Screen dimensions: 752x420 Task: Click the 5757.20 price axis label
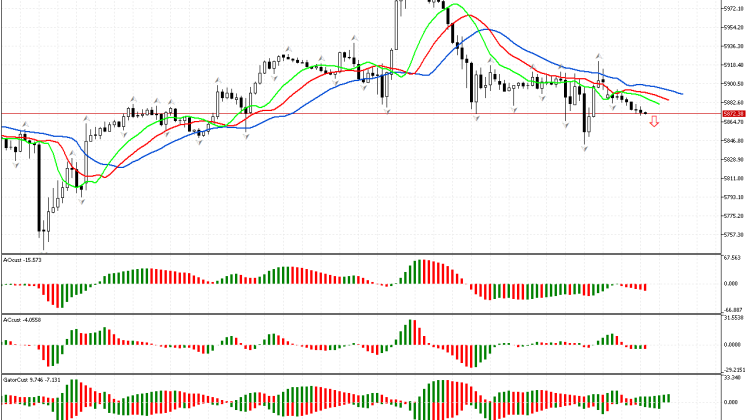click(733, 235)
